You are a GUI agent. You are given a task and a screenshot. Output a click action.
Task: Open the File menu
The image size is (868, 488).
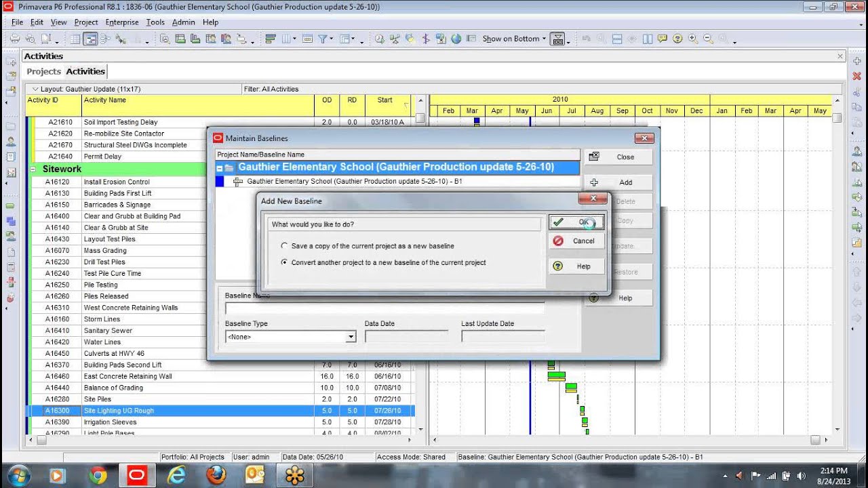pos(17,22)
